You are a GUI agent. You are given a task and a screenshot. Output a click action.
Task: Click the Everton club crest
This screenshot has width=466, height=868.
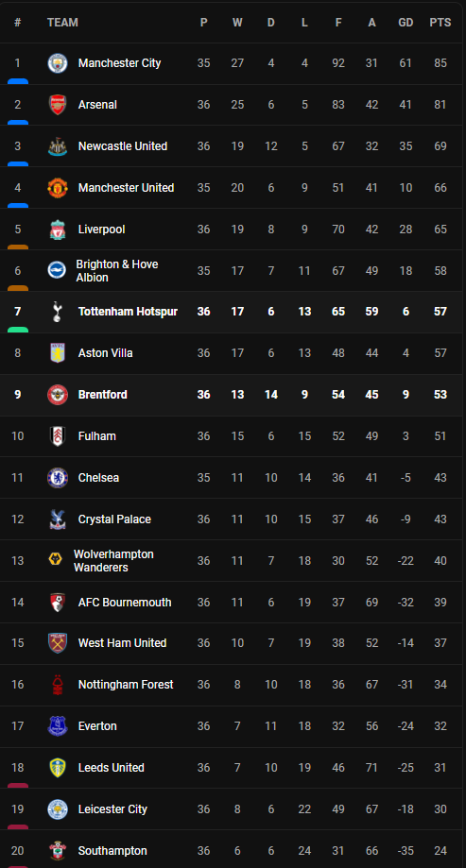[58, 725]
